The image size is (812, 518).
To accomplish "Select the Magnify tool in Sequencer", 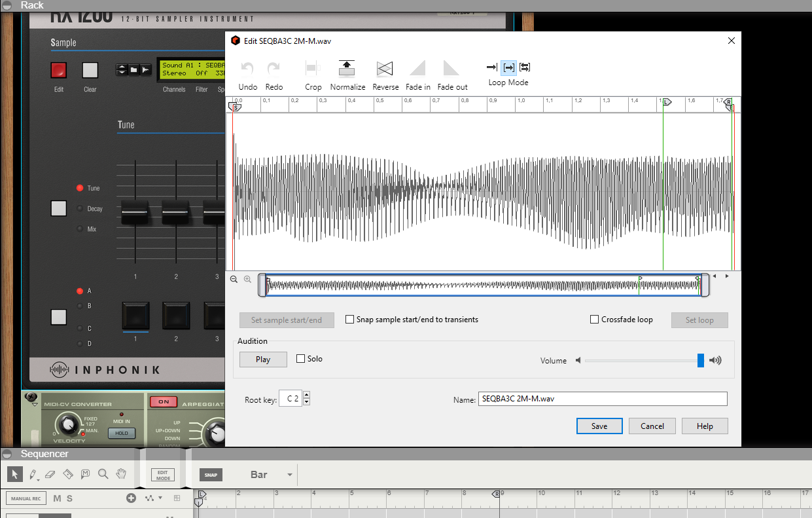I will (x=103, y=474).
